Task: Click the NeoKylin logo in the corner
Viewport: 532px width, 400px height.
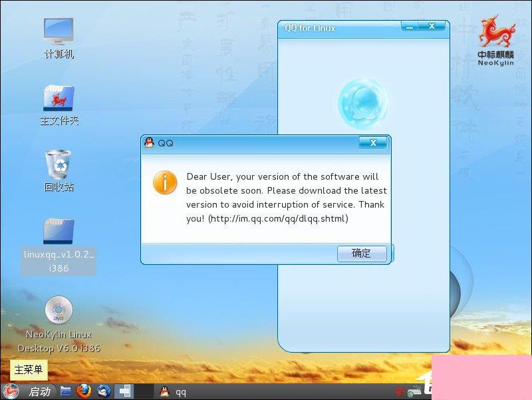Action: click(495, 41)
